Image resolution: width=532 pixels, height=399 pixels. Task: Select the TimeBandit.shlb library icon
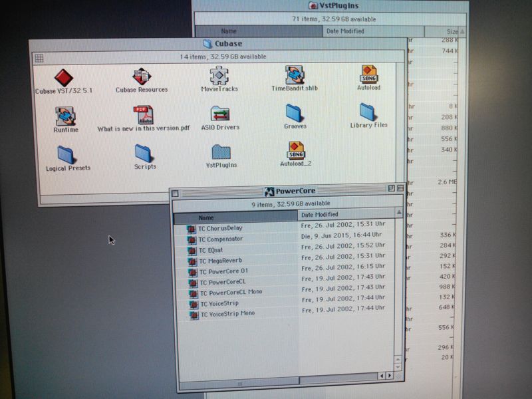pos(294,74)
